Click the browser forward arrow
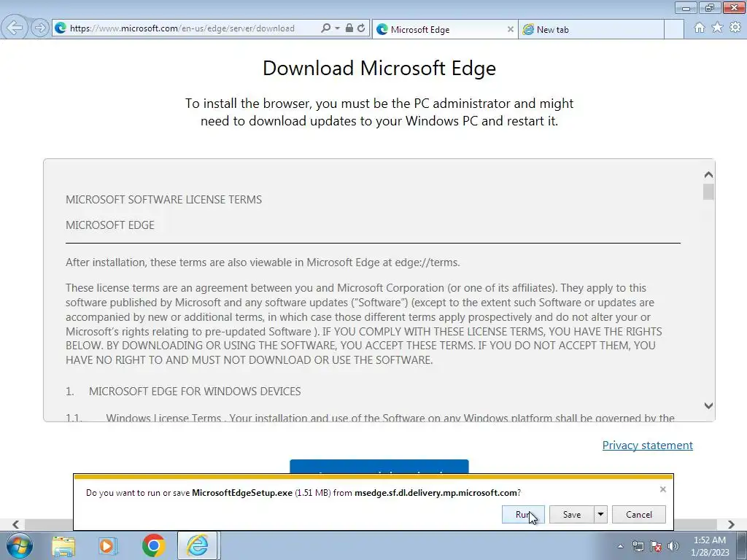 point(40,28)
